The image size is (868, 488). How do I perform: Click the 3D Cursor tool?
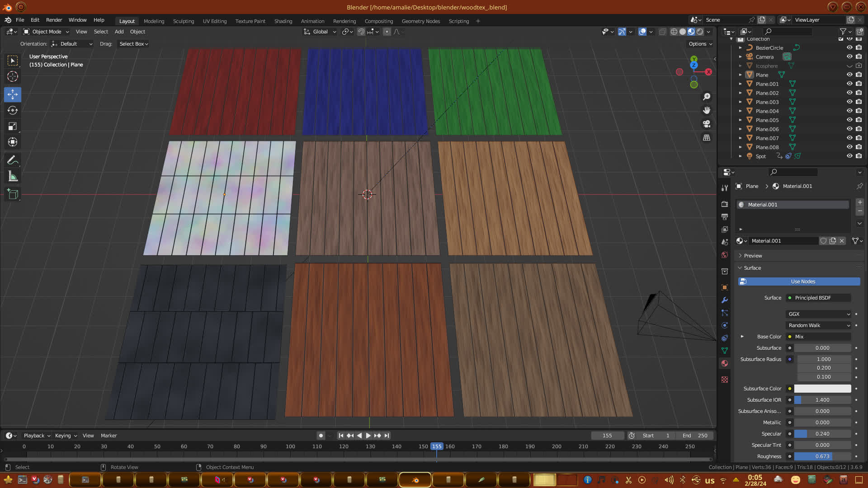[13, 76]
